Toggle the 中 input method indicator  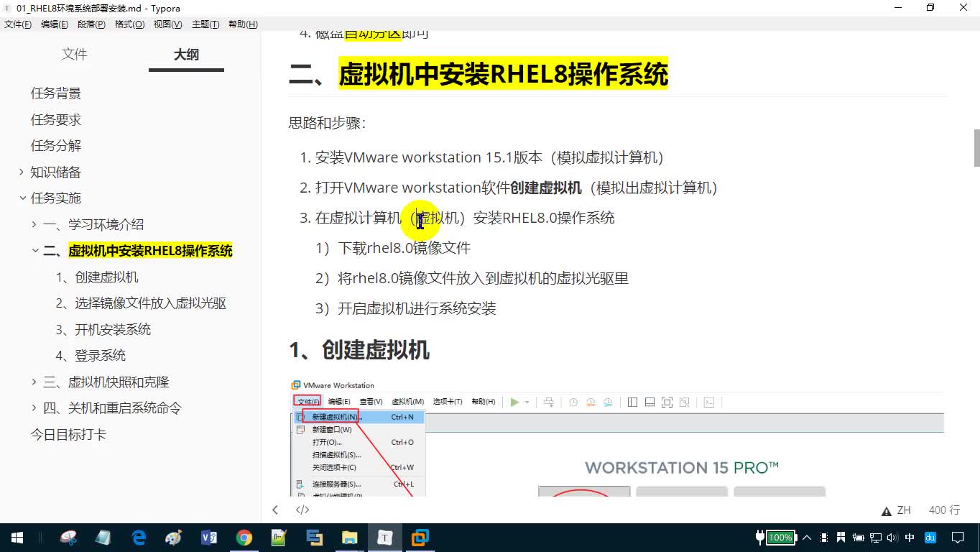coord(910,538)
